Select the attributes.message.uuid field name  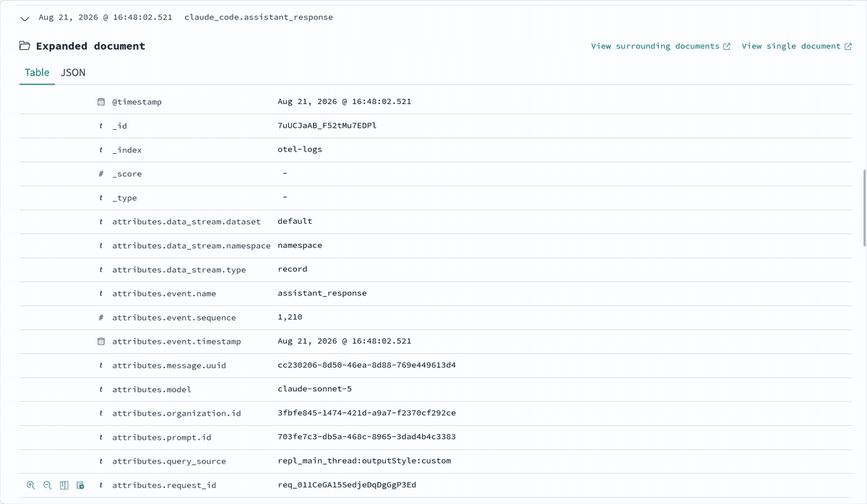click(169, 366)
